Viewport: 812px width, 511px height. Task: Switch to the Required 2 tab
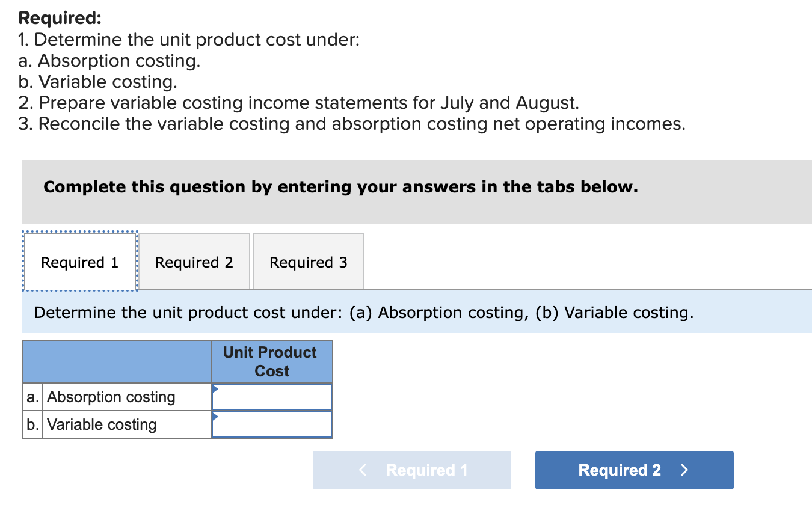194,262
